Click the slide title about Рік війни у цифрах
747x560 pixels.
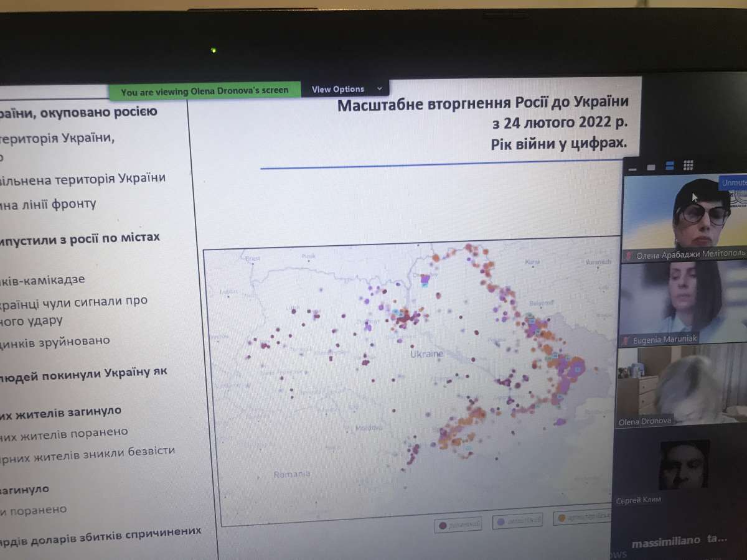(483, 124)
